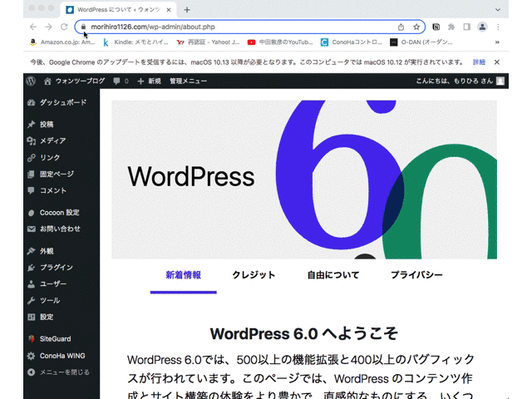Select the WordPress について browser tab
Screen dimensions: 532x399
coord(119,10)
